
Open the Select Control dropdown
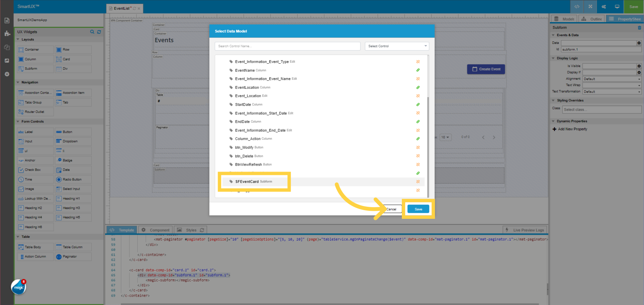(397, 46)
